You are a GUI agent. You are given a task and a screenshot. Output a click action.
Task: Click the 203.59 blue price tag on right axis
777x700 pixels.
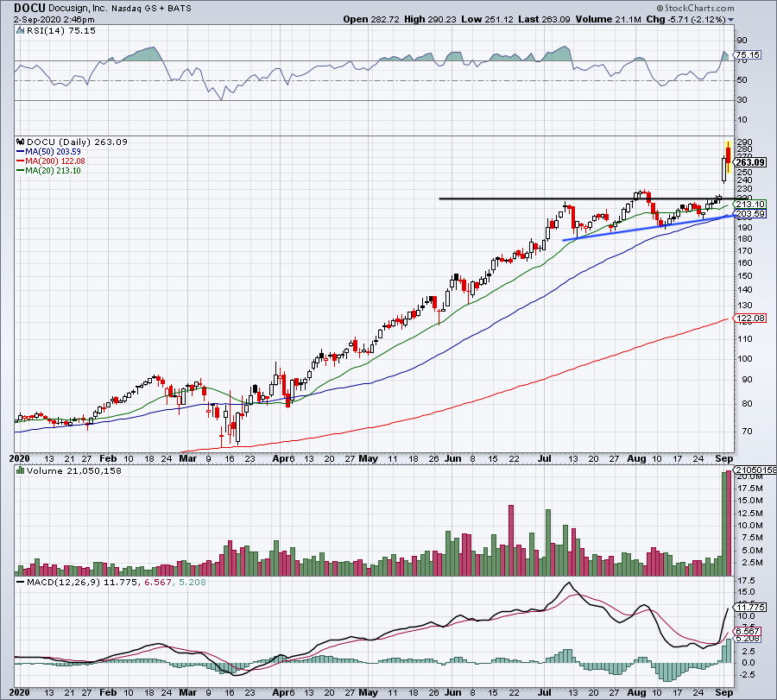coord(749,214)
